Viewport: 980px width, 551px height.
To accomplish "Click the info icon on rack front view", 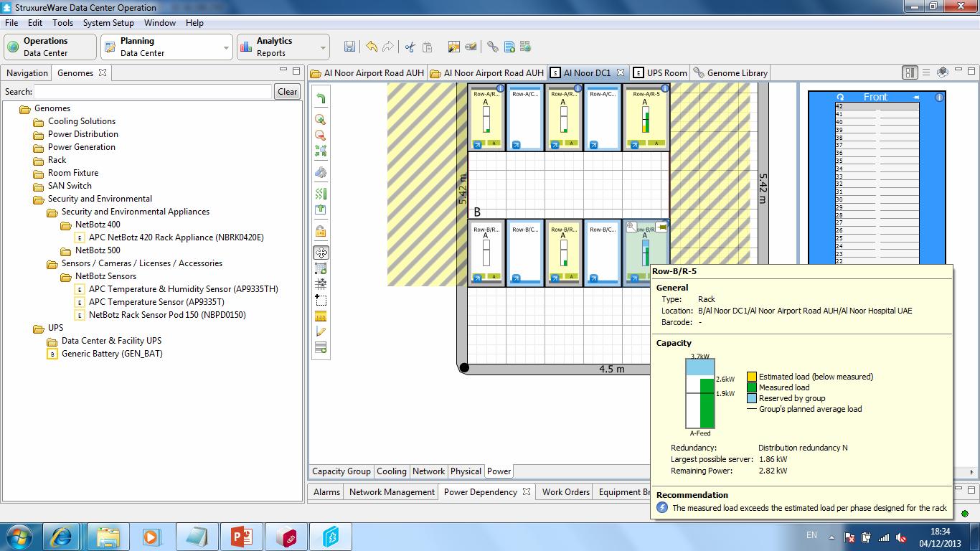I will click(x=939, y=97).
